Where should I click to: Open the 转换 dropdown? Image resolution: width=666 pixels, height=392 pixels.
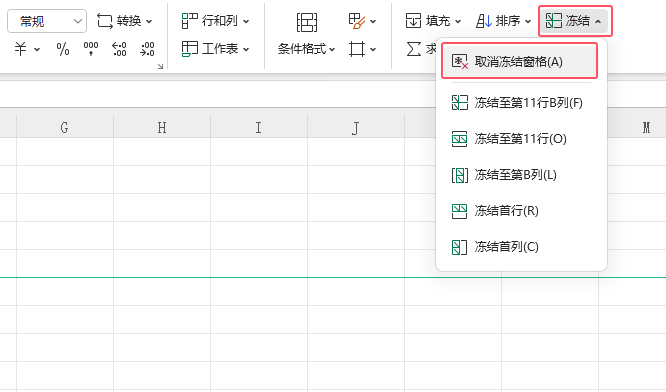[x=124, y=21]
